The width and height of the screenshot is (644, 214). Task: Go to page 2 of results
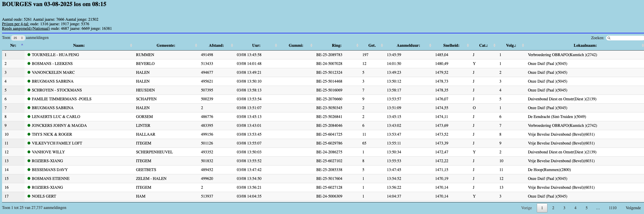coord(553,208)
